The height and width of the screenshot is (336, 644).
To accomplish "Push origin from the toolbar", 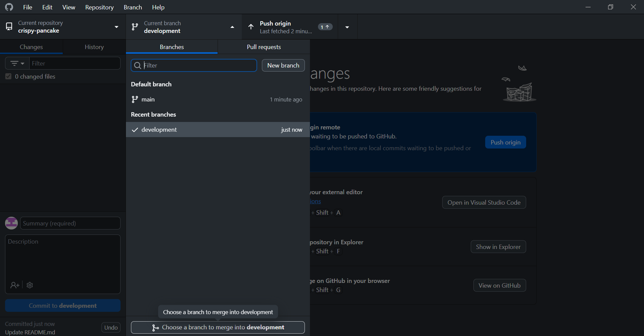I will (290, 27).
